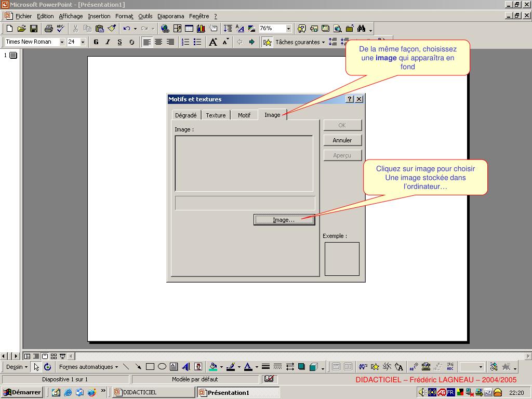
Task: Expand the Formes automatiques dropdown
Action: [x=88, y=367]
